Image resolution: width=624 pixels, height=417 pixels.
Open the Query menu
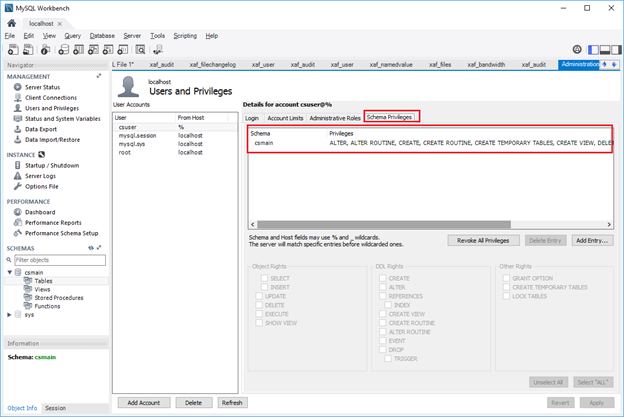point(72,36)
